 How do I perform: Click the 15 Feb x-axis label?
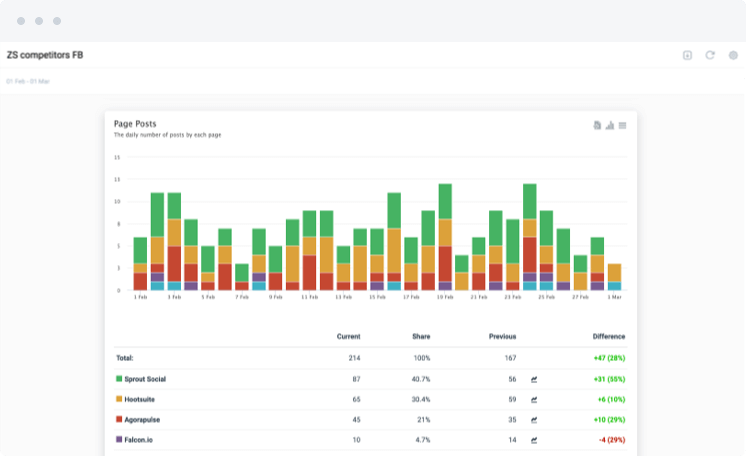[377, 297]
